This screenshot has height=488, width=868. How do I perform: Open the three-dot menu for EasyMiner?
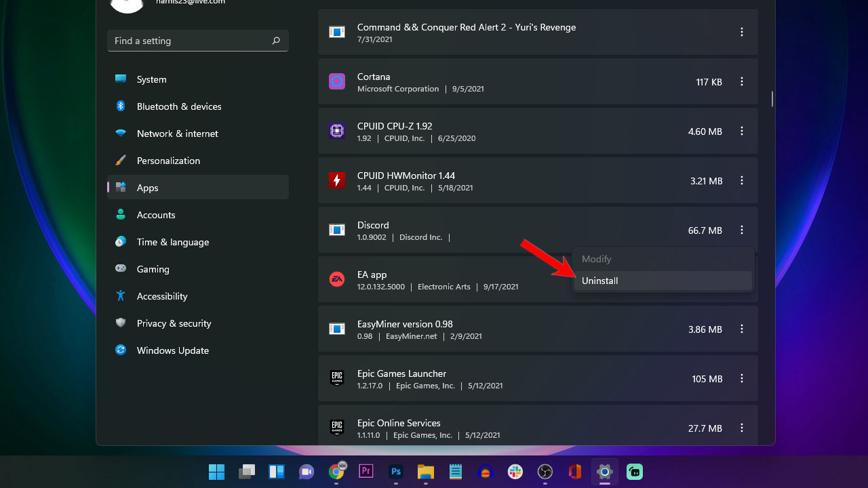741,329
